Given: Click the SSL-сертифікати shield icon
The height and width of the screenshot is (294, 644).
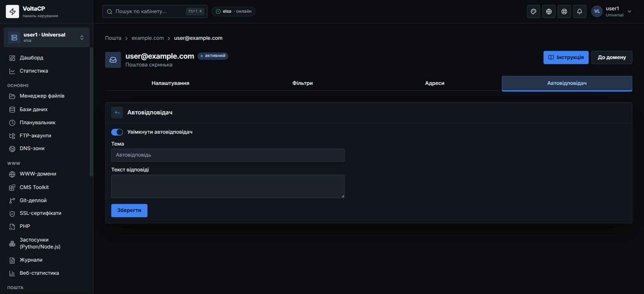Looking at the screenshot, I should [x=12, y=214].
